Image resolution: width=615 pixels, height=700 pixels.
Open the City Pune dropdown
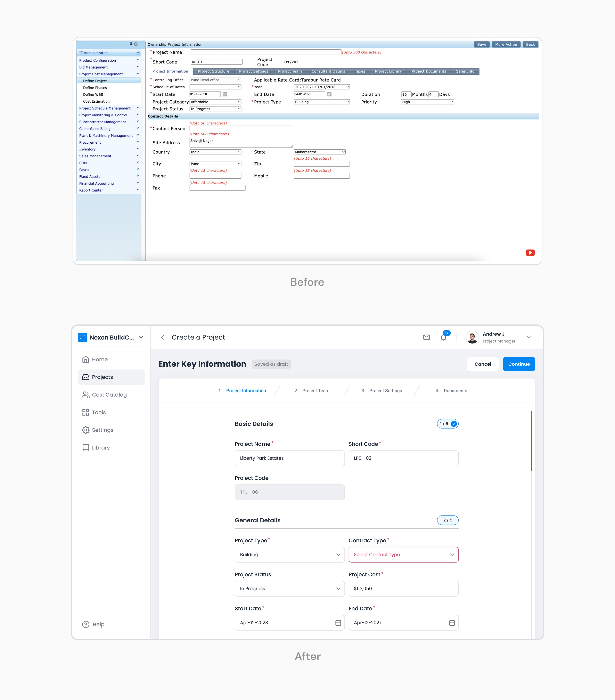[215, 164]
